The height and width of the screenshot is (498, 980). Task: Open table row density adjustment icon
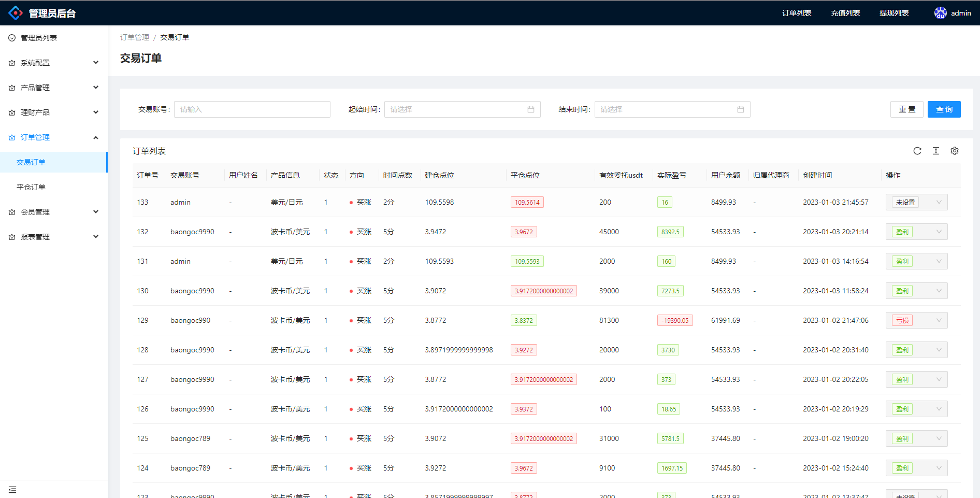pyautogui.click(x=936, y=151)
